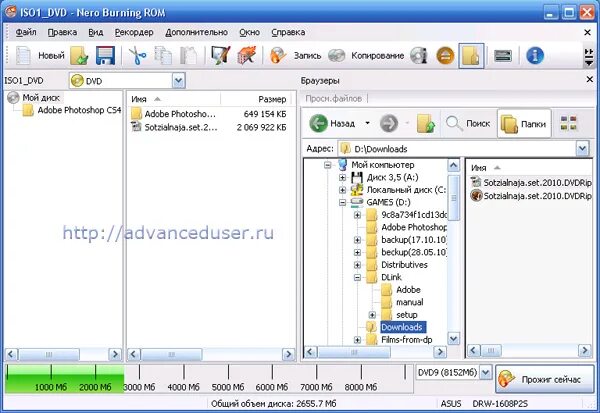This screenshot has height=413, width=600.
Task: Open the Правка menu
Action: [62, 32]
